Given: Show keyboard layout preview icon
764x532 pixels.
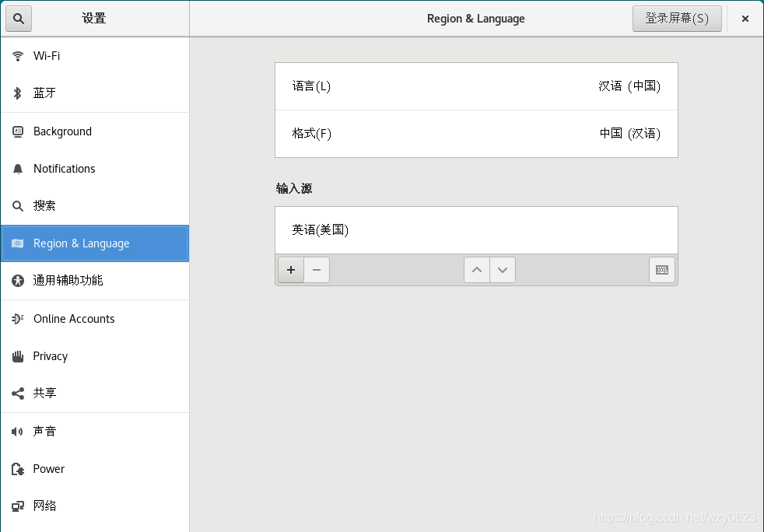Looking at the screenshot, I should click(x=662, y=270).
